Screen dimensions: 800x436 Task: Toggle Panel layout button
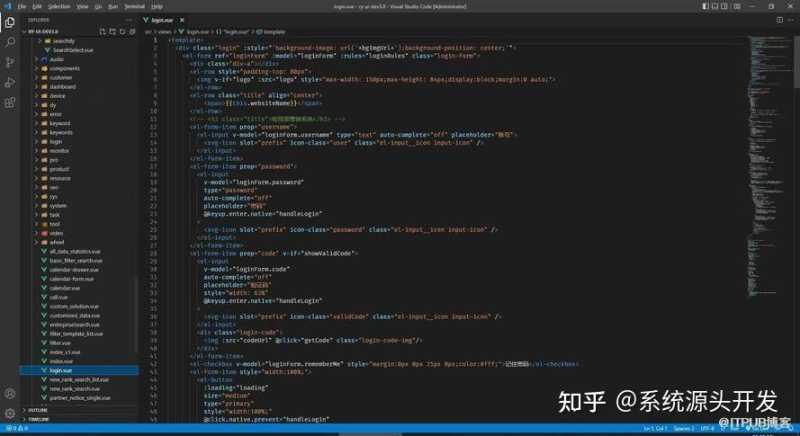point(715,7)
